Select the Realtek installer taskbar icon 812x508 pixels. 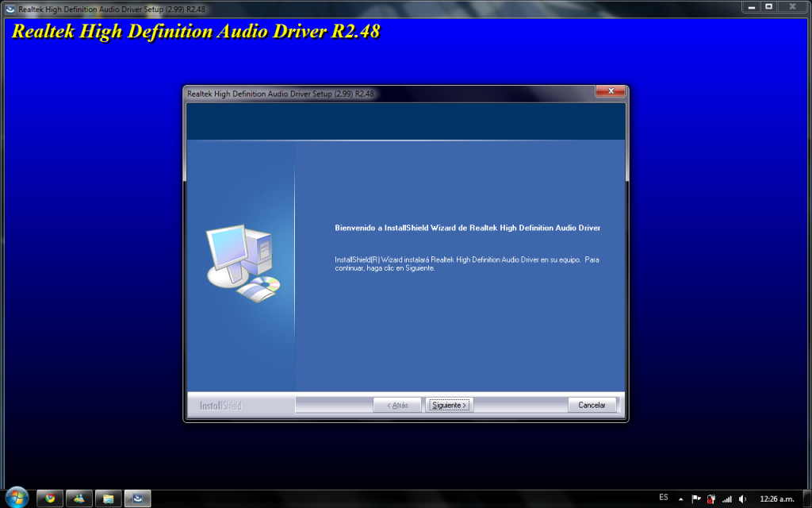(137, 498)
